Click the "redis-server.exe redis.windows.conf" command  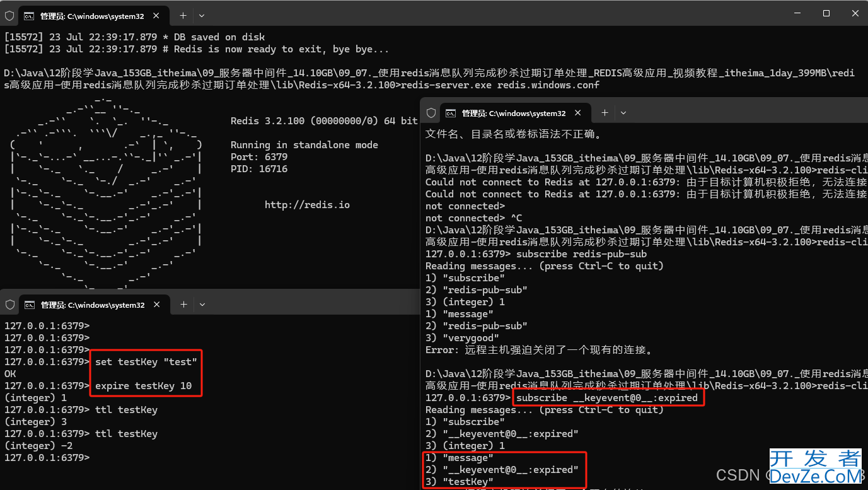pyautogui.click(x=501, y=85)
